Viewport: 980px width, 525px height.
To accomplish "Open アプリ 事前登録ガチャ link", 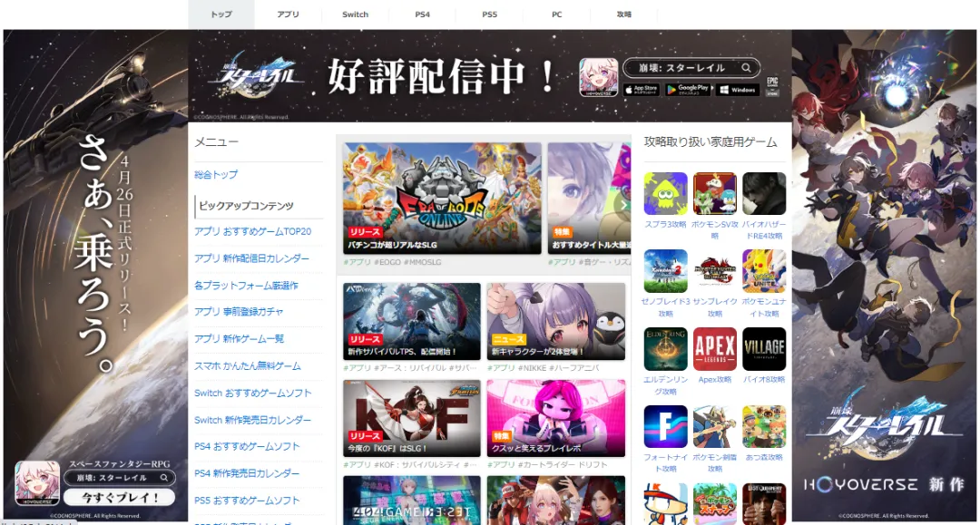I will 239,312.
